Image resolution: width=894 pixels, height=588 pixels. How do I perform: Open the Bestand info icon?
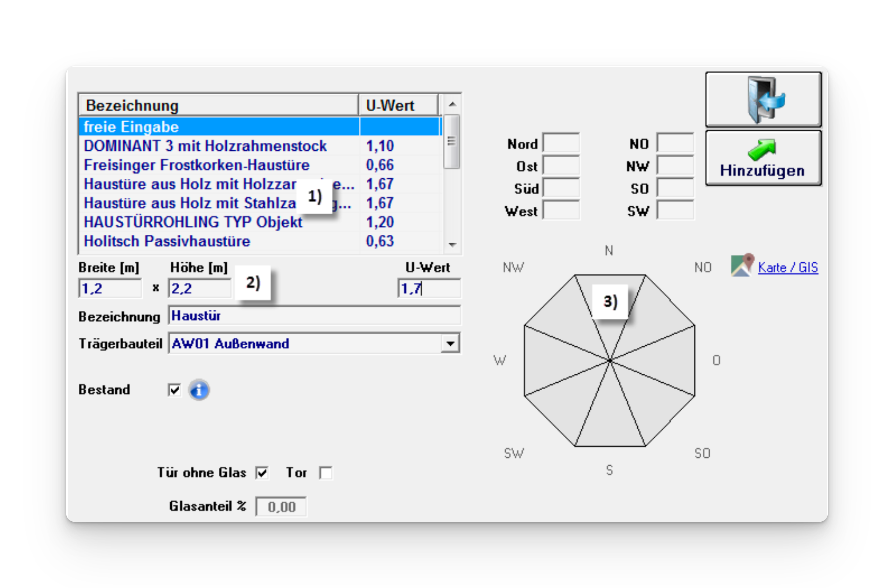(x=199, y=390)
